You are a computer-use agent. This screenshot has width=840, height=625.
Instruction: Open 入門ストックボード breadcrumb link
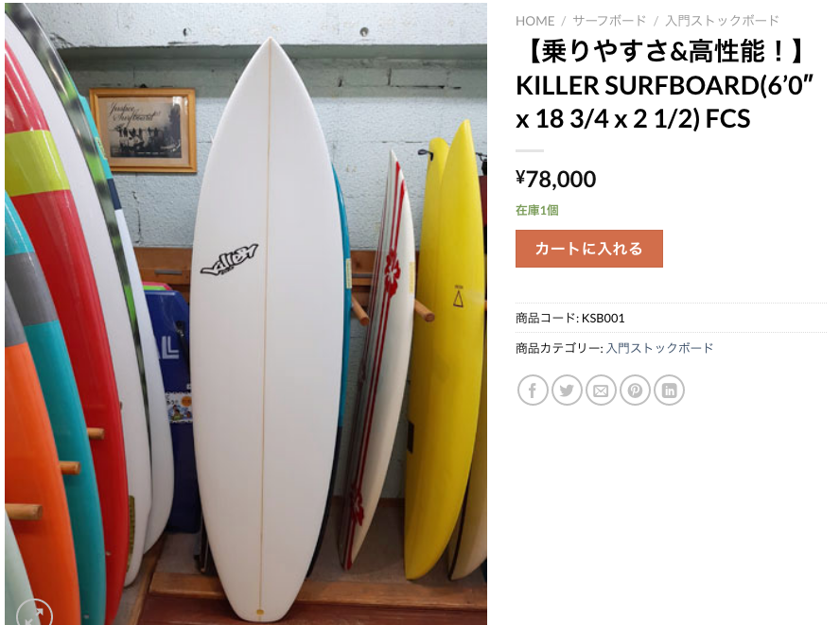pos(722,21)
